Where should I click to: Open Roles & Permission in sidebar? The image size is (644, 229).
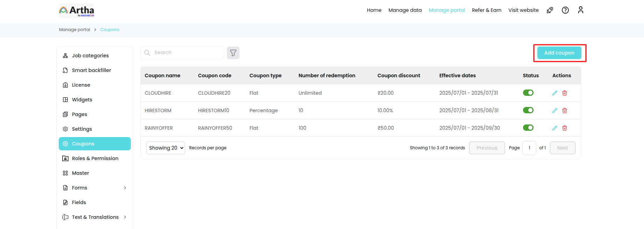(95, 158)
